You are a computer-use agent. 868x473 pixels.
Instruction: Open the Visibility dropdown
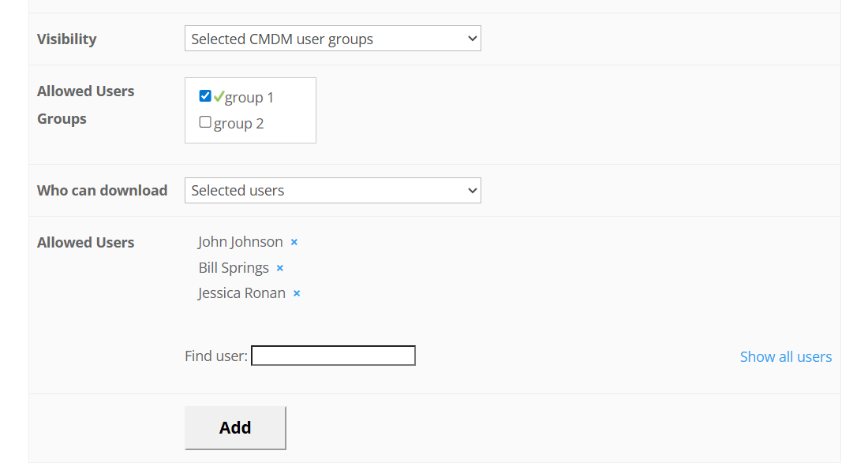(332, 39)
